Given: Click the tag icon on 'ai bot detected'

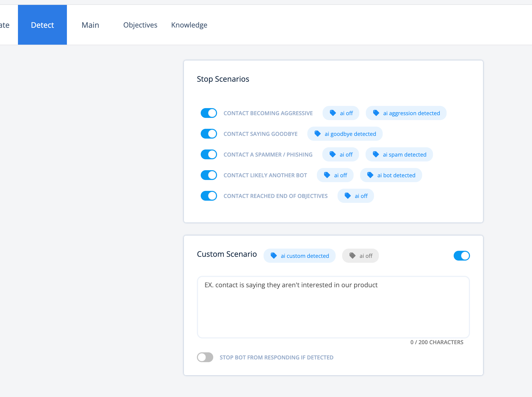Looking at the screenshot, I should coord(370,175).
